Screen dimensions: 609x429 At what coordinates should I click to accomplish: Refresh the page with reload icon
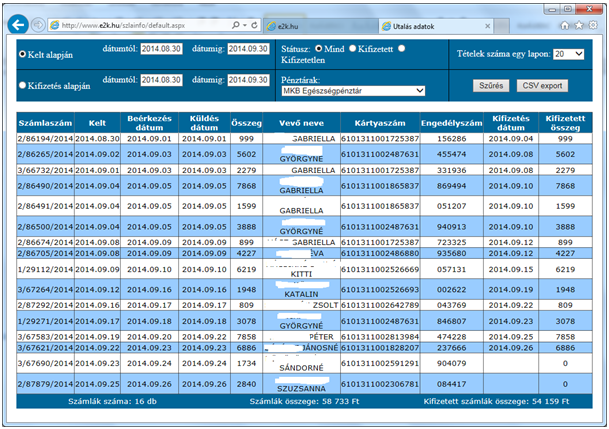pyautogui.click(x=254, y=25)
